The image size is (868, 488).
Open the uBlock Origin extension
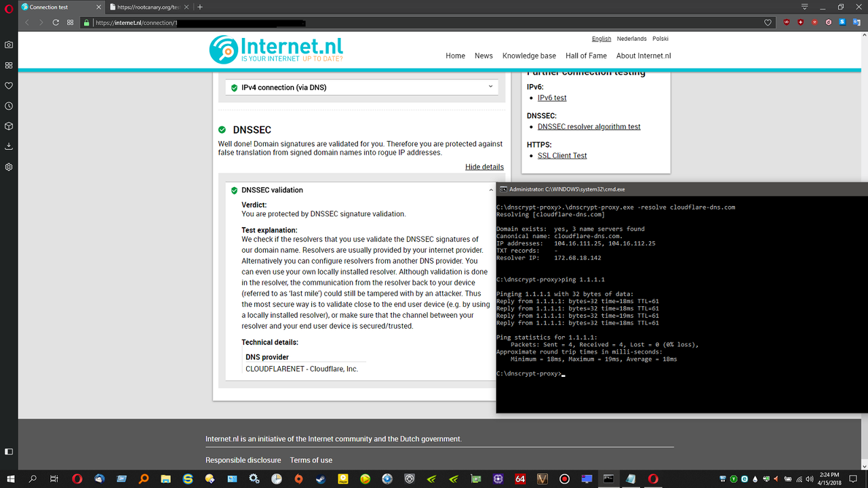pyautogui.click(x=787, y=22)
